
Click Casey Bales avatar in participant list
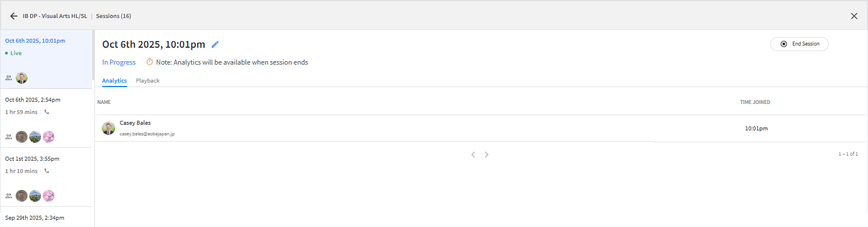tap(108, 128)
